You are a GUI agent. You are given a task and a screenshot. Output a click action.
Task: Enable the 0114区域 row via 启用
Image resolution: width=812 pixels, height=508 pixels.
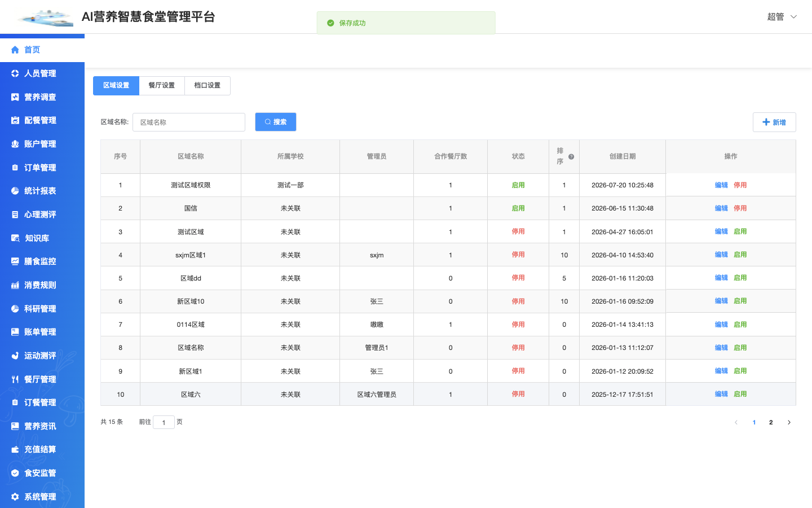pyautogui.click(x=740, y=325)
